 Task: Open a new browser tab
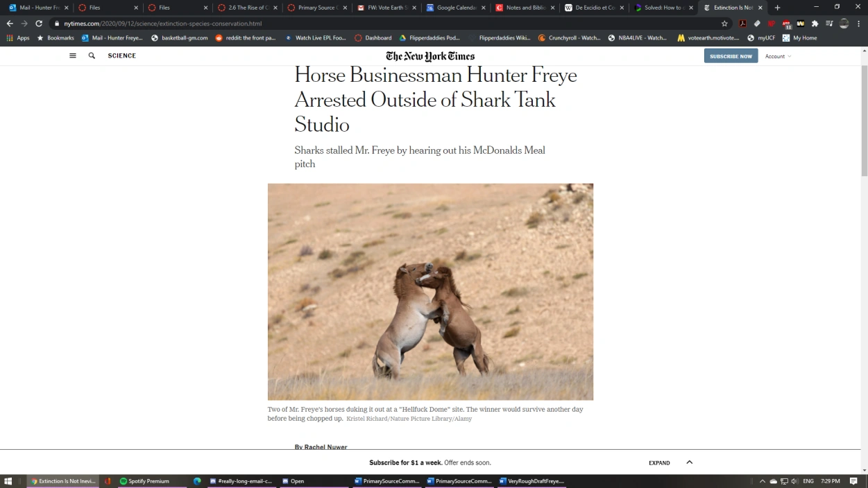(777, 8)
